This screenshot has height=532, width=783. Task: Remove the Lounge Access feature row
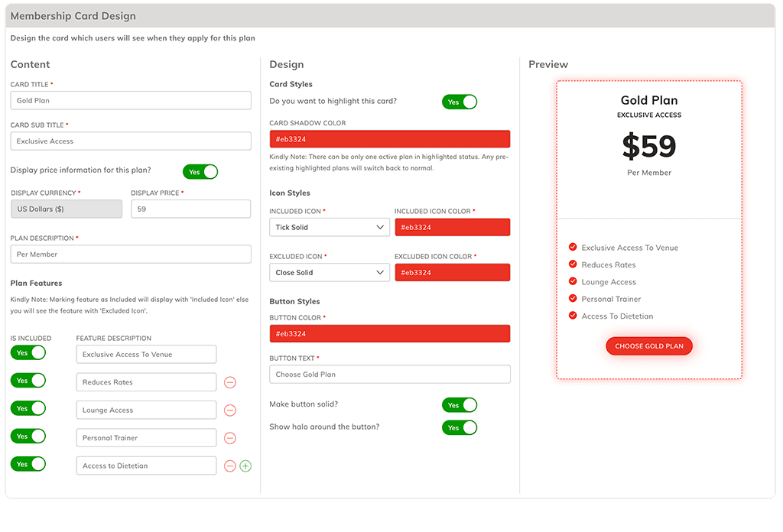click(x=229, y=410)
